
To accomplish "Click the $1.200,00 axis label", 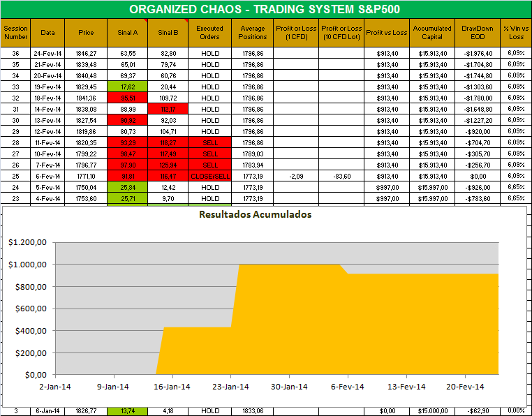I will [x=27, y=242].
